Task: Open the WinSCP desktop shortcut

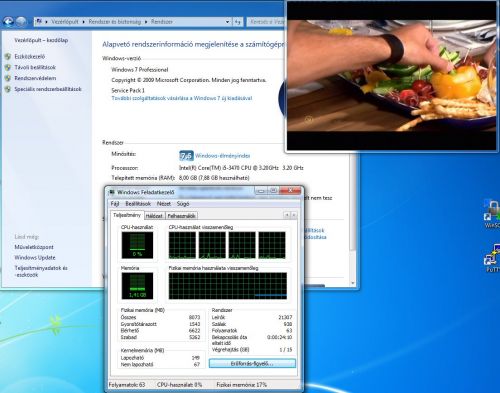Action: pos(492,214)
